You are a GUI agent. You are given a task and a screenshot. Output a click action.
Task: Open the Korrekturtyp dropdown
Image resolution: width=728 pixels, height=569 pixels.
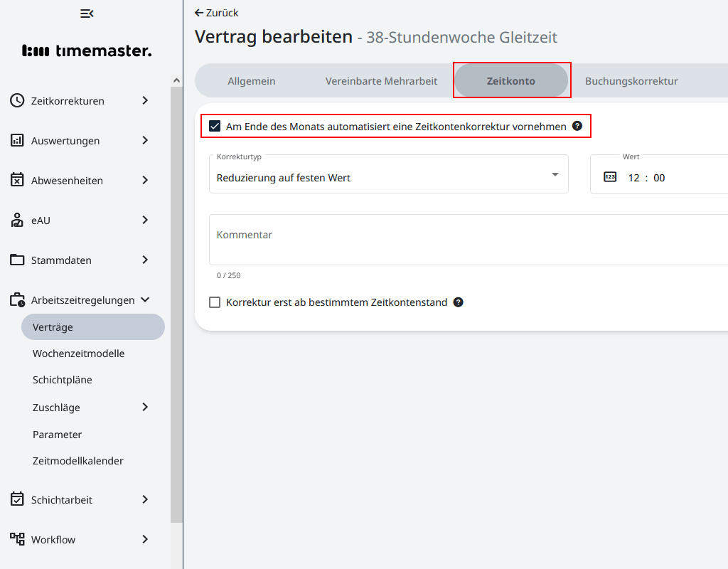click(x=388, y=175)
